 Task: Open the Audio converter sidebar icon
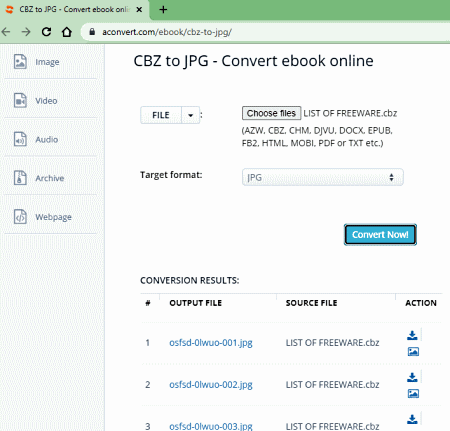20,139
